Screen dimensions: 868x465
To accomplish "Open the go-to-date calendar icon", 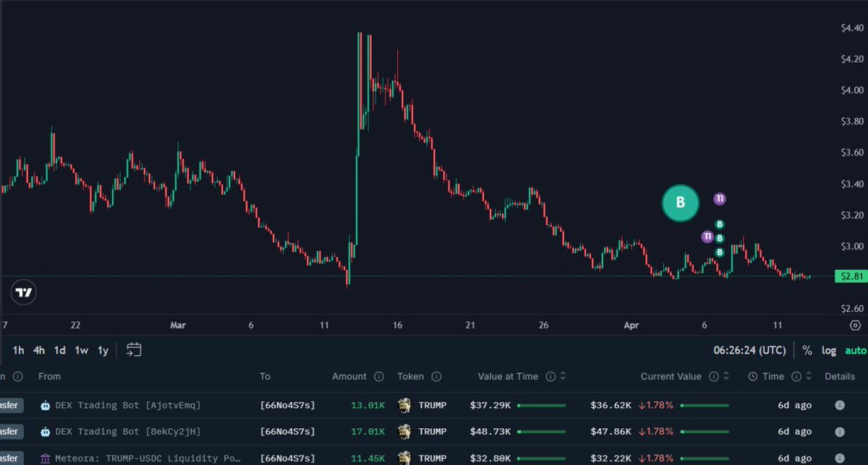I will coord(133,350).
